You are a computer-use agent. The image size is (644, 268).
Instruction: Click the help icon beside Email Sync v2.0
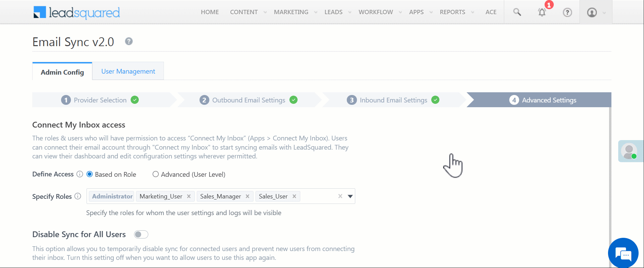coord(129,41)
